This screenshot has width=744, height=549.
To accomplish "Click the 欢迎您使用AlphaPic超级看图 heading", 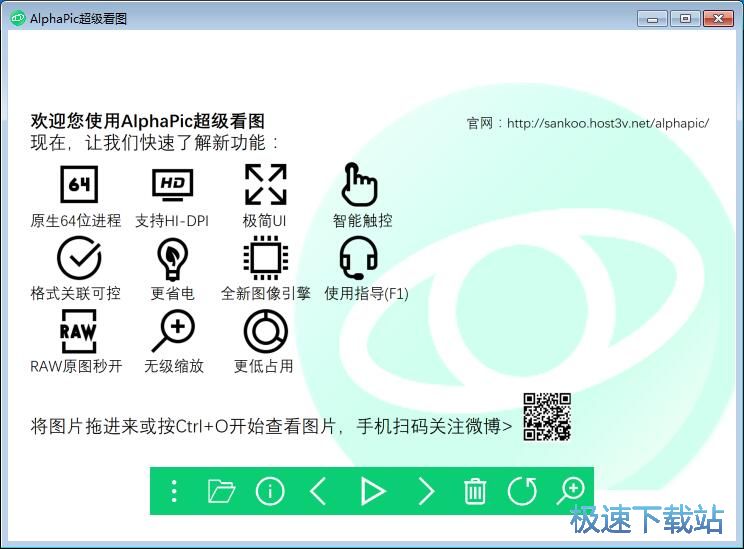I will pos(147,121).
